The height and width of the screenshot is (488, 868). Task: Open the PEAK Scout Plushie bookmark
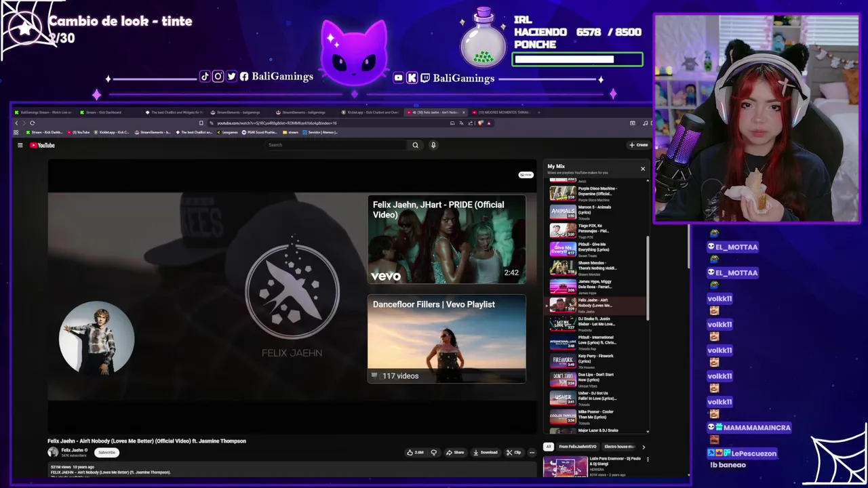tap(260, 132)
